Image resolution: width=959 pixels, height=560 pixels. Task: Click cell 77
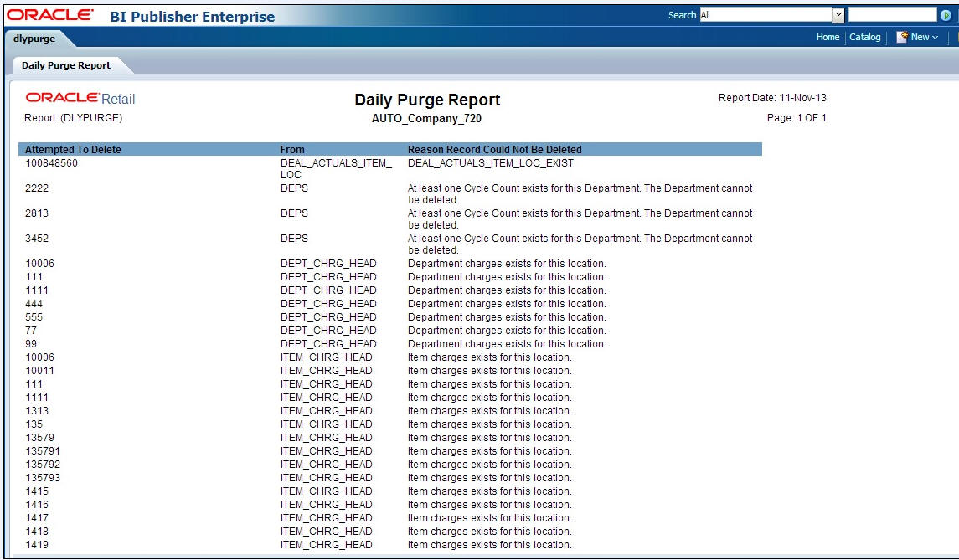point(31,331)
